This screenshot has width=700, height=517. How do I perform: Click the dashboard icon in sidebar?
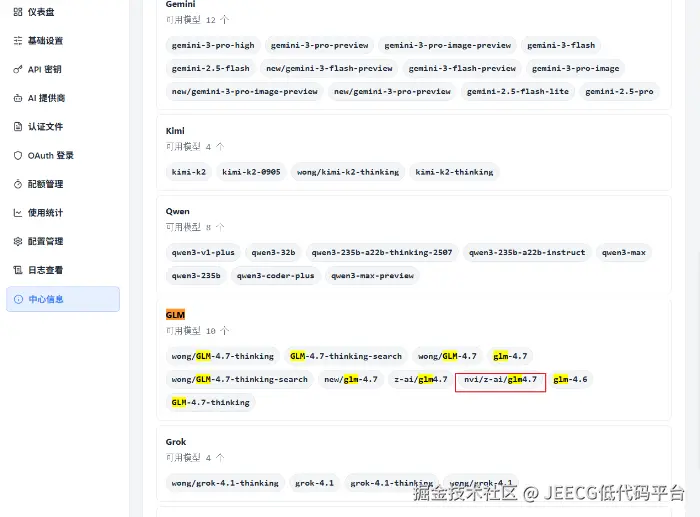pyautogui.click(x=18, y=12)
